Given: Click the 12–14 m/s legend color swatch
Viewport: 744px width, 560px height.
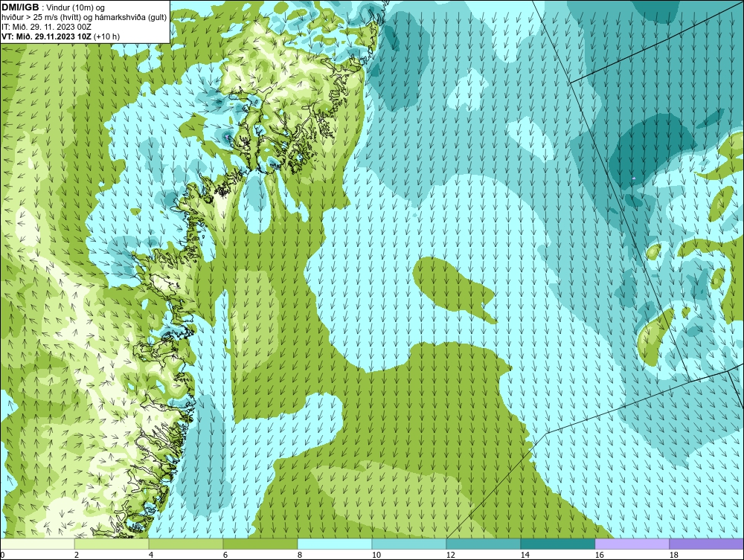Looking at the screenshot, I should coord(484,544).
